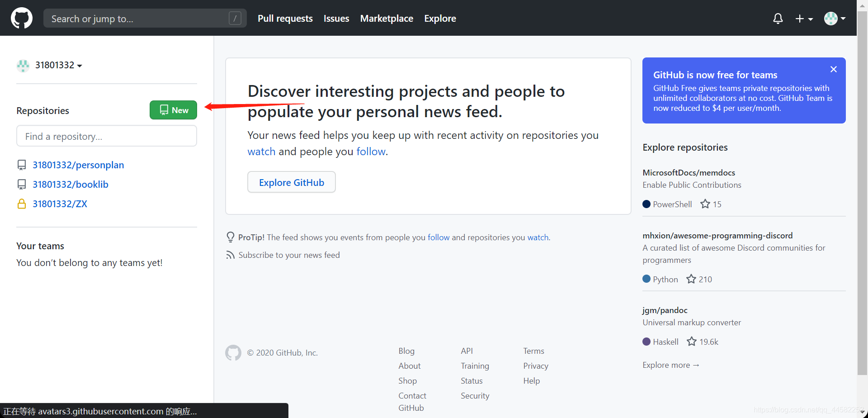Screen dimensions: 868x418
Task: Open repository 31801332/personplan
Action: pos(78,165)
